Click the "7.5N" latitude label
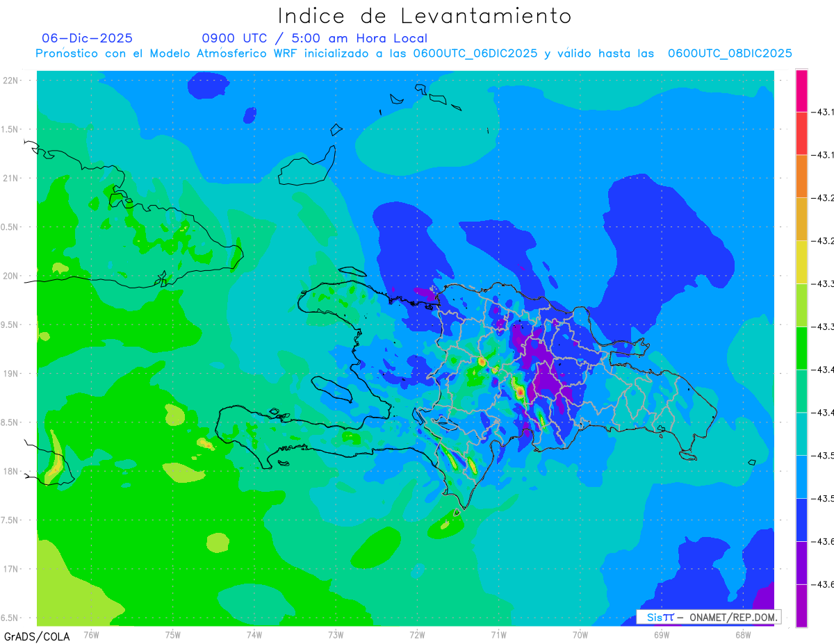 click(10, 520)
